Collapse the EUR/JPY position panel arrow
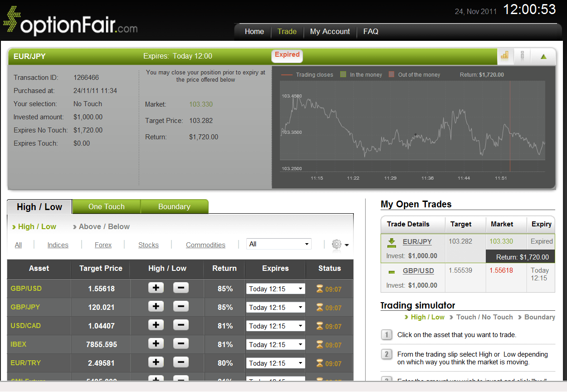The height and width of the screenshot is (392, 567). click(543, 57)
